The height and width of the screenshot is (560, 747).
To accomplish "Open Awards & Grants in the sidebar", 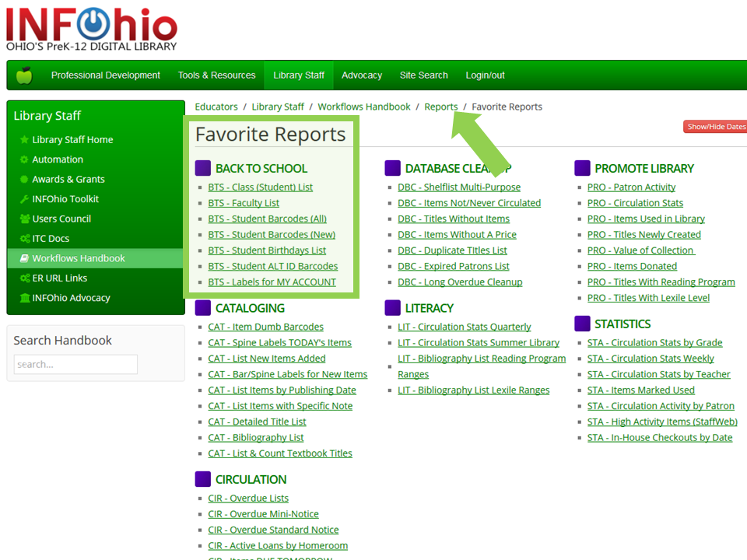I will tap(68, 179).
